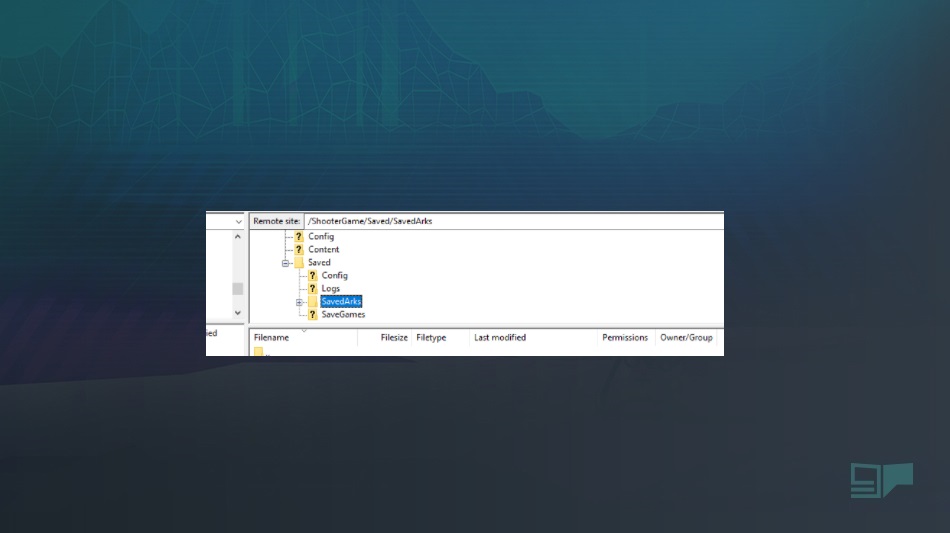Click the Owner/Group column header

pos(686,338)
